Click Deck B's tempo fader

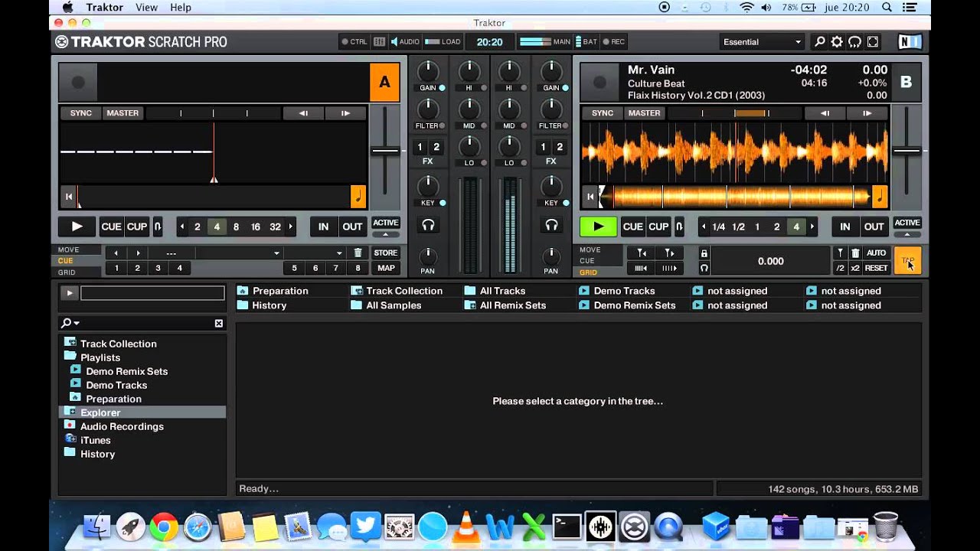tap(906, 151)
